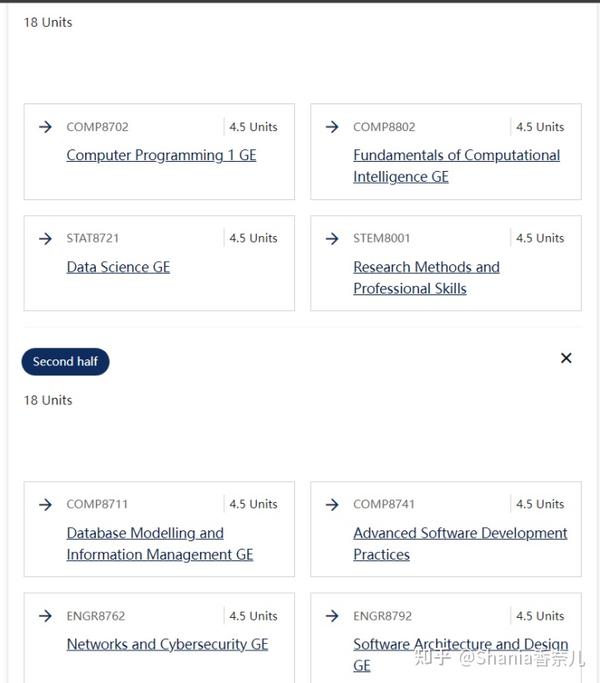Open Advanced Software Development Practices link
Image resolution: width=600 pixels, height=683 pixels.
pos(460,544)
